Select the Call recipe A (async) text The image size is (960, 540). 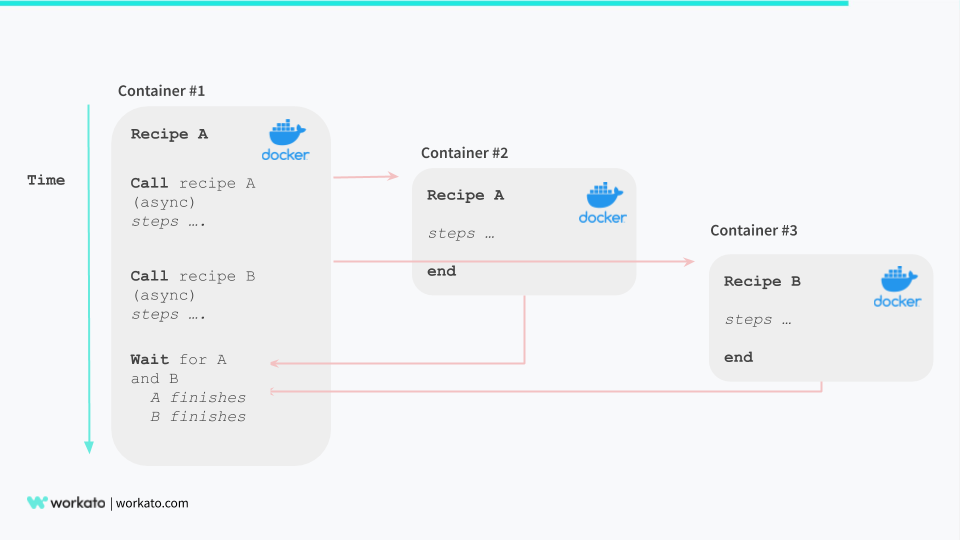pos(192,192)
